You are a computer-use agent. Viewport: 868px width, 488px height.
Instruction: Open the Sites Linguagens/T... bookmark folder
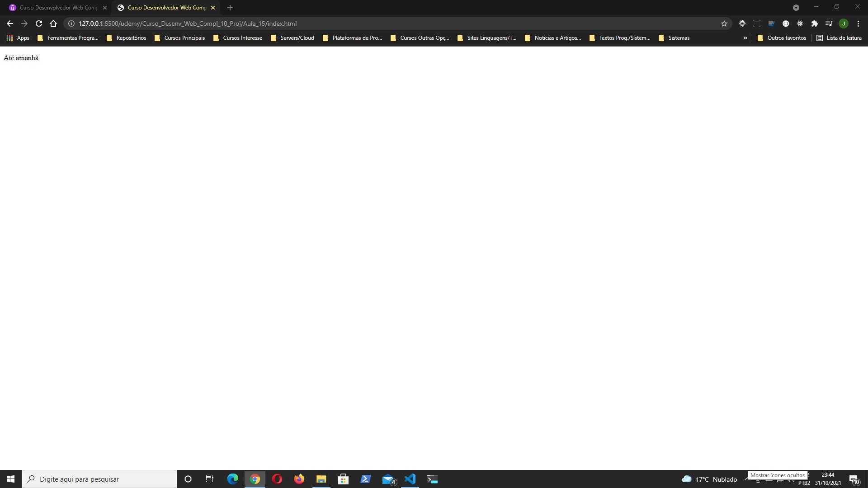coord(487,38)
